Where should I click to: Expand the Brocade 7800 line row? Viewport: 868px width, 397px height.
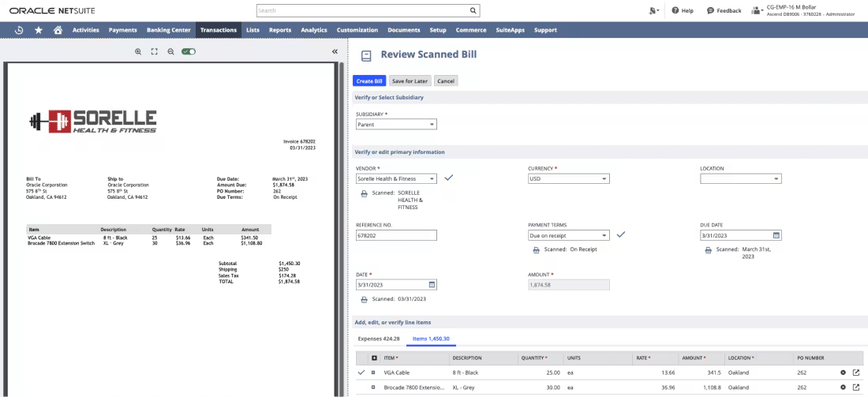[373, 388]
